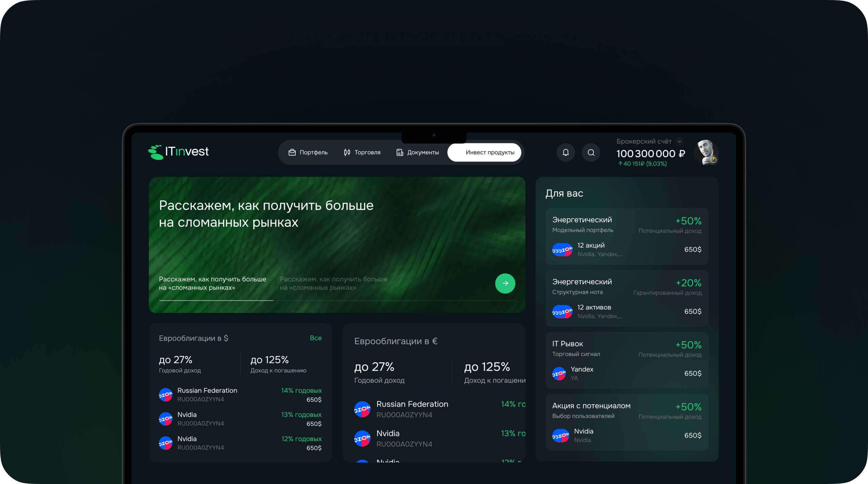Viewport: 868px width, 484px height.
Task: Click the Ozon icon next to Yandex YA
Action: pyautogui.click(x=559, y=374)
